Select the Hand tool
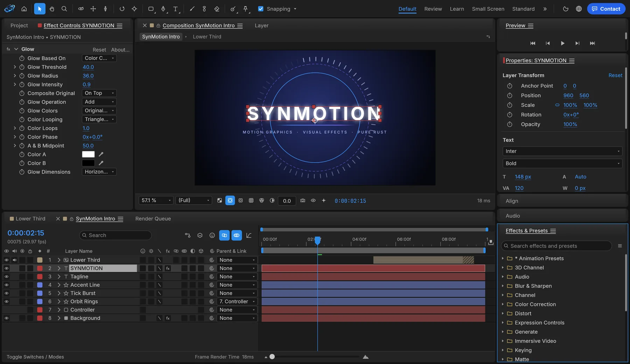The image size is (630, 364). tap(52, 9)
